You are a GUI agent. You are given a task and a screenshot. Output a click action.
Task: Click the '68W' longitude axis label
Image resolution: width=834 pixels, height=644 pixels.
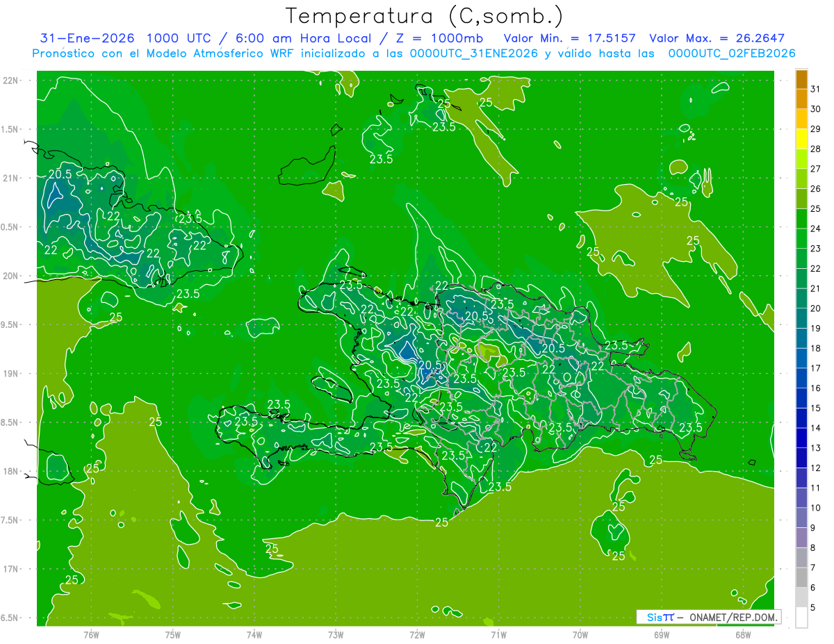point(743,634)
